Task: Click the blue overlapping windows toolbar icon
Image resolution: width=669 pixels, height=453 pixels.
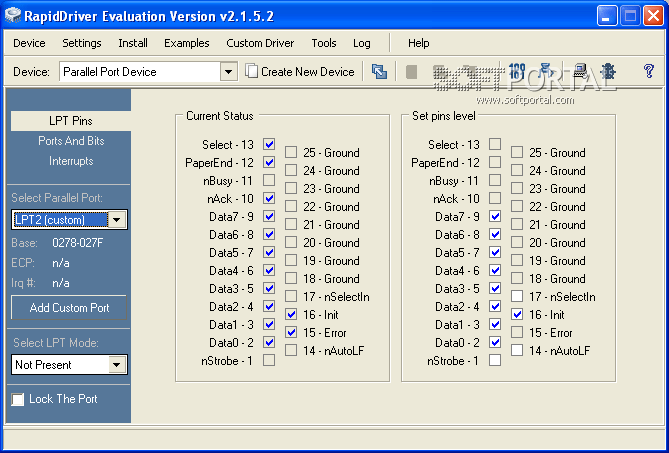Action: click(379, 71)
